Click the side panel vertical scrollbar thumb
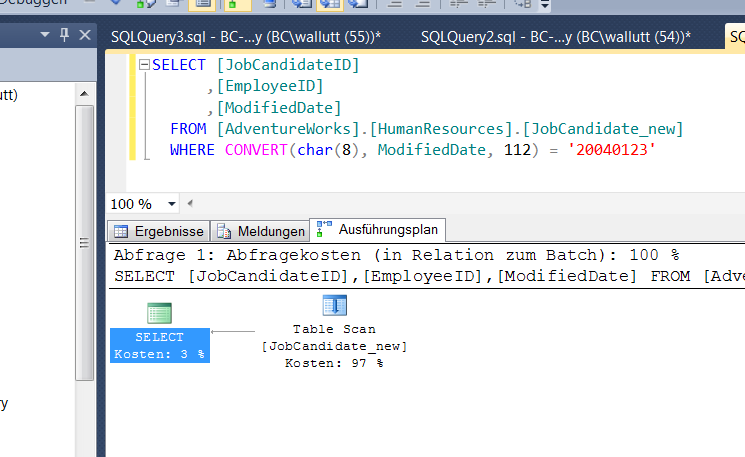745x457 pixels. (84, 243)
